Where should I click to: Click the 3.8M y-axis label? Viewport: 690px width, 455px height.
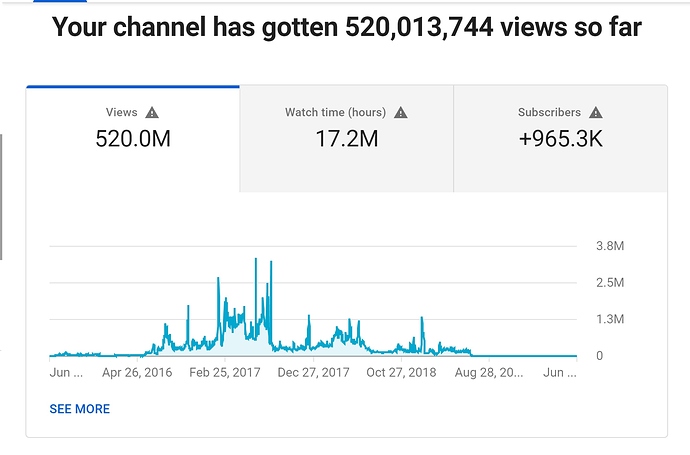tap(610, 246)
